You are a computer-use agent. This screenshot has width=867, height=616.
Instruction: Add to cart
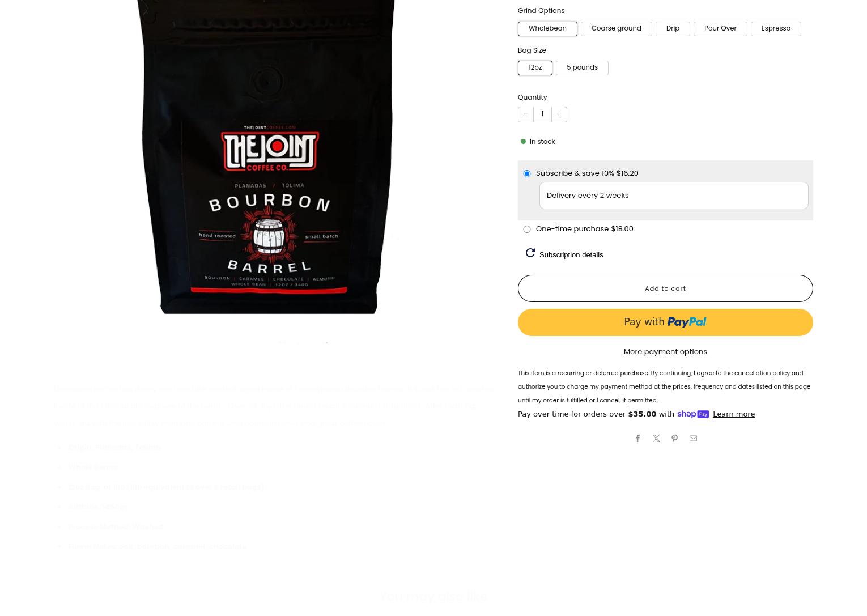pyautogui.click(x=665, y=288)
